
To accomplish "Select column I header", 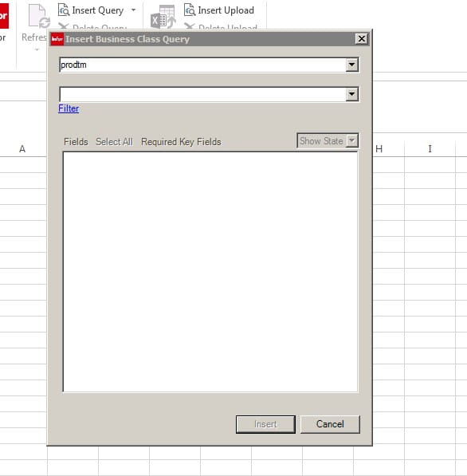I will 430,149.
